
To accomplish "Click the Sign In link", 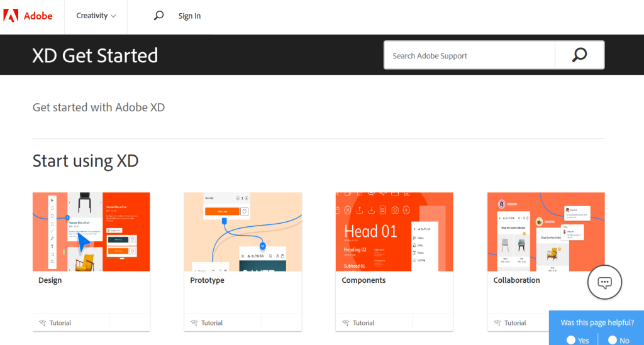I will (x=189, y=16).
